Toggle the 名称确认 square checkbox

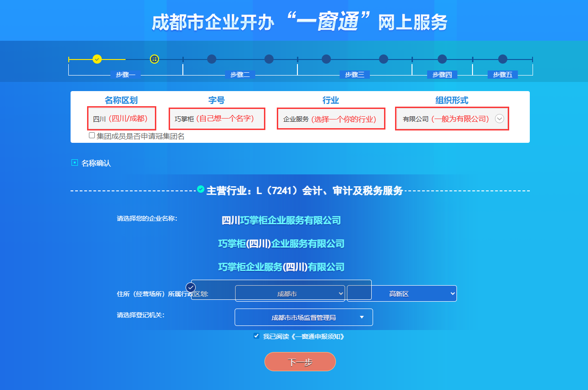point(74,162)
